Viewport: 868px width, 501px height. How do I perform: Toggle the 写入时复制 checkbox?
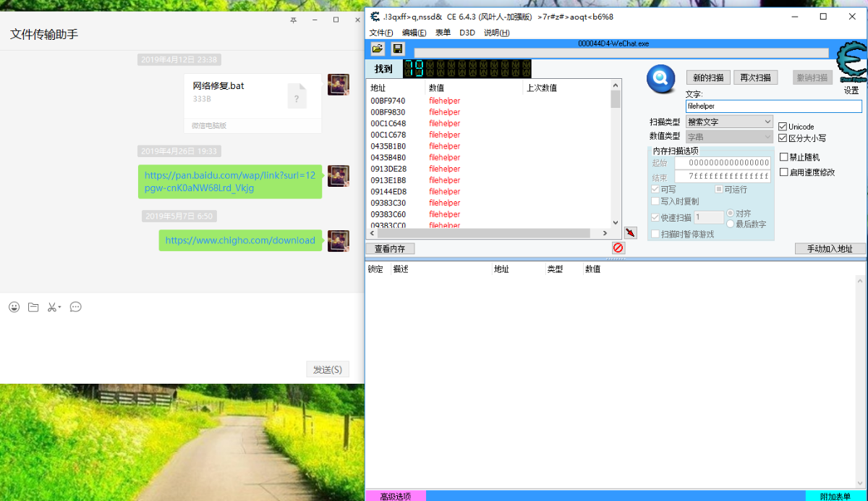click(655, 201)
